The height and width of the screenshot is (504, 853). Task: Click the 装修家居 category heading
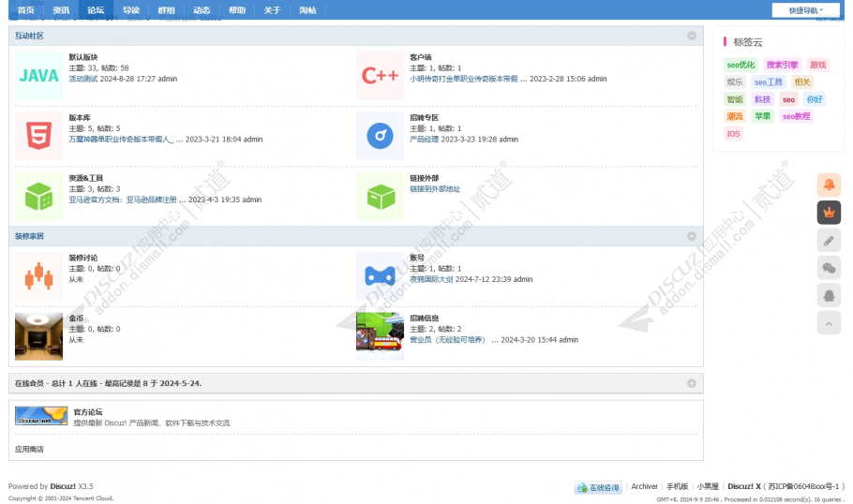(29, 236)
